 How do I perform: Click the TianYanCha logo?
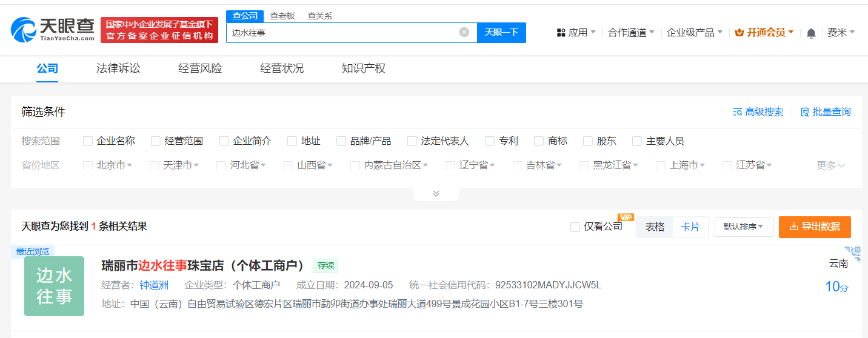point(53,30)
